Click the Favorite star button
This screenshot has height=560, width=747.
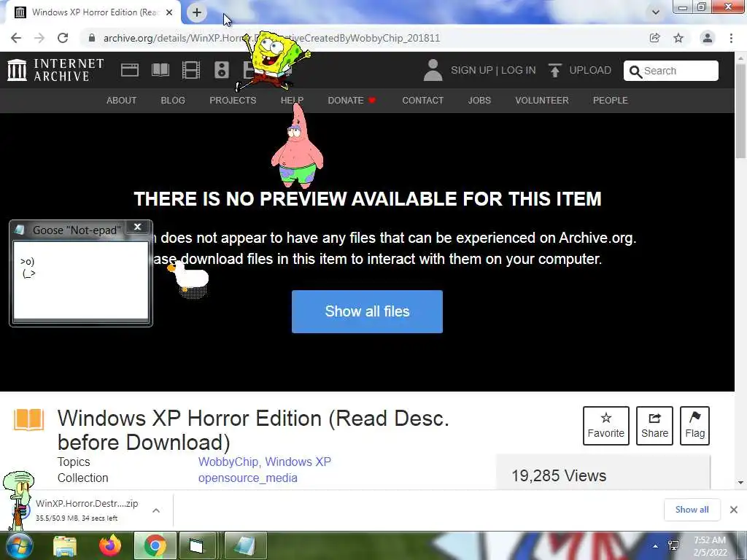(606, 426)
